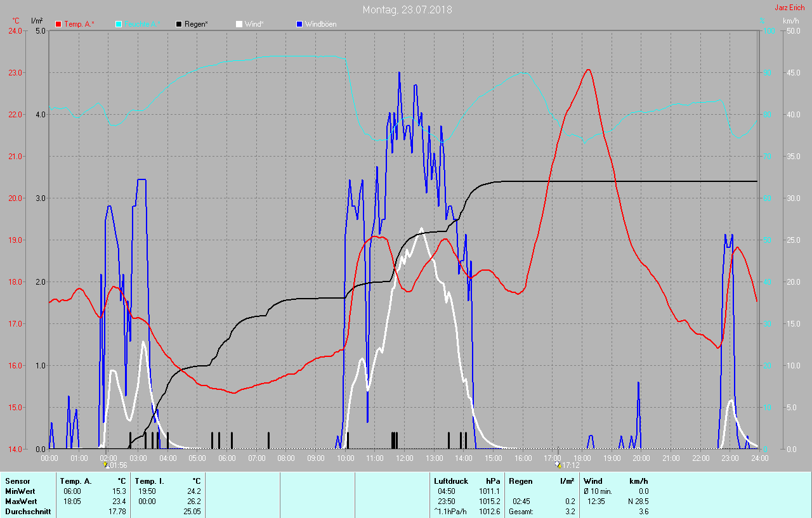Image resolution: width=812 pixels, height=518 pixels.
Task: Click the black Regen legend swatch
Action: (179, 24)
